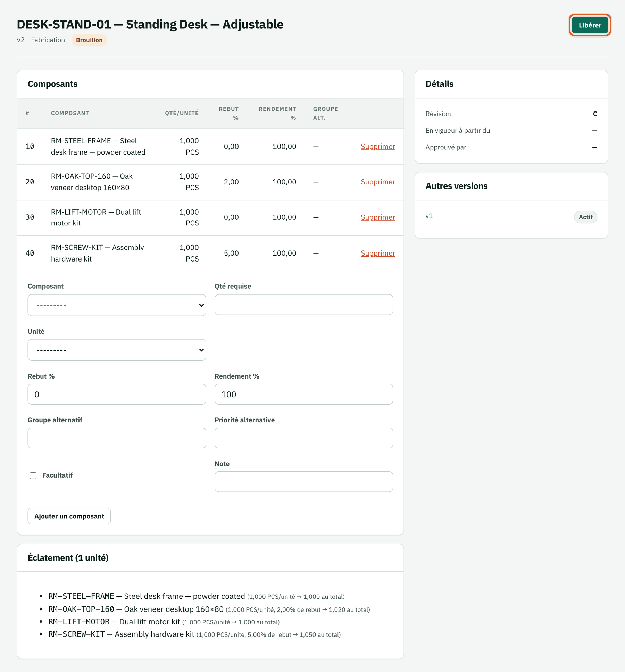This screenshot has width=625, height=672.
Task: Click RM-OAK-TOP-160 line in Éclatement list
Action: 209,609
